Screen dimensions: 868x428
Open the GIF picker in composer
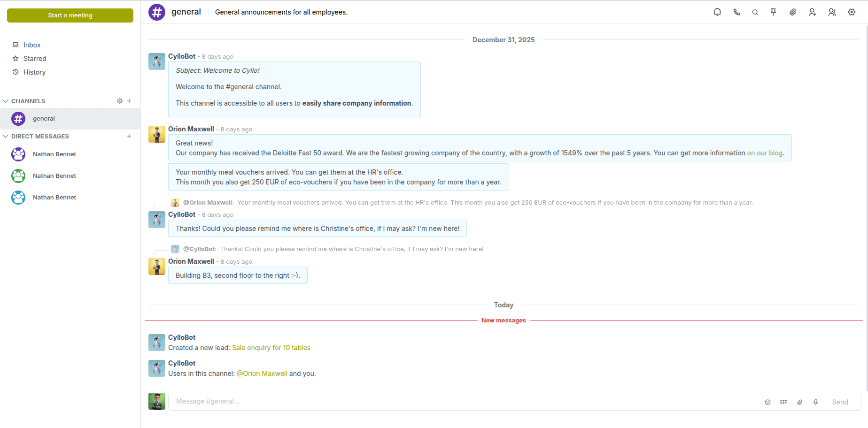click(x=783, y=402)
